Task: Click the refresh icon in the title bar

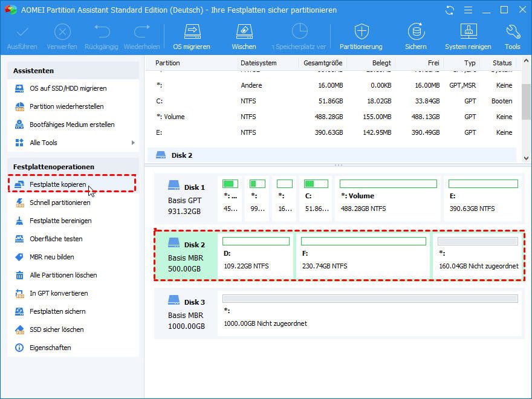Action: (x=450, y=10)
